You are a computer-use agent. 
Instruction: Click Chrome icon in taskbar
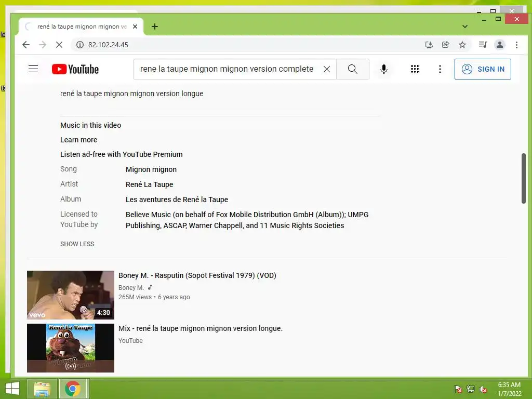click(73, 389)
